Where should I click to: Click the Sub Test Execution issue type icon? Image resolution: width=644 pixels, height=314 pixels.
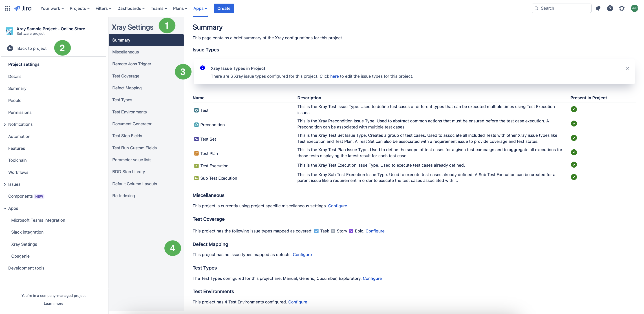pyautogui.click(x=196, y=178)
